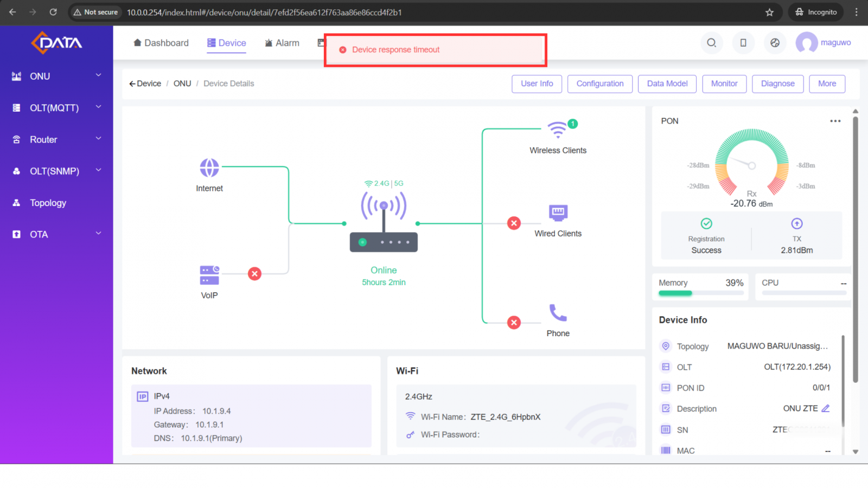This screenshot has height=488, width=868.
Task: Open the Monitor button
Action: coord(724,84)
